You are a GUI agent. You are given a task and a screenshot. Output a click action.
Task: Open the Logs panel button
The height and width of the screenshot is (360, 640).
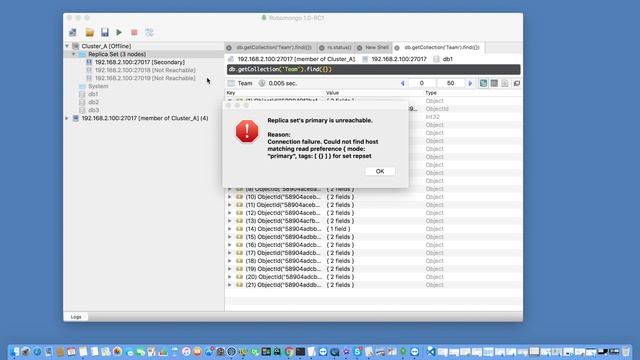[76, 317]
